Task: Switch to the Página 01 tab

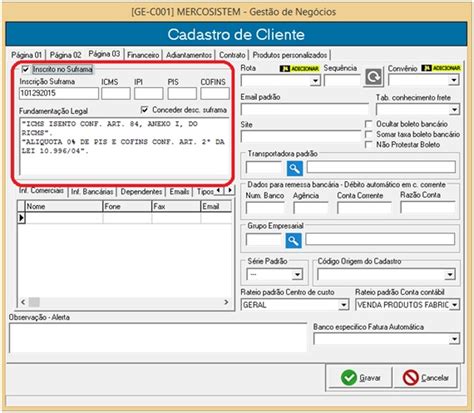Action: click(27, 55)
